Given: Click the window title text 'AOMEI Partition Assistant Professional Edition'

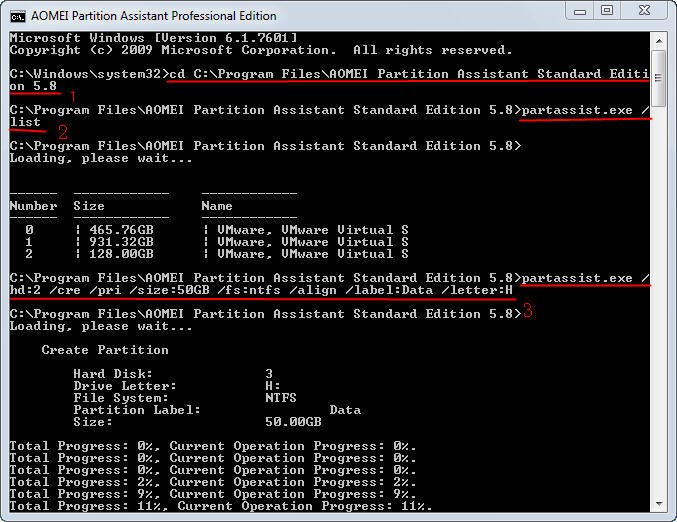Looking at the screenshot, I should [x=154, y=16].
